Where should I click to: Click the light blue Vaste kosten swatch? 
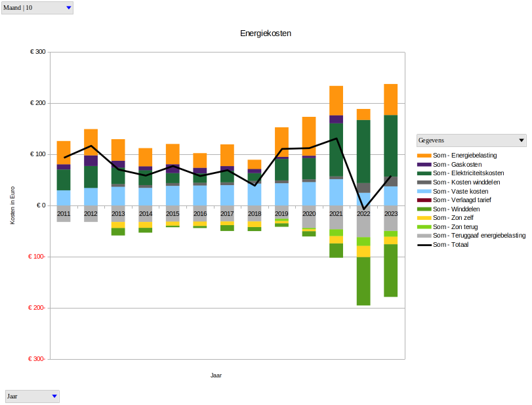click(424, 191)
